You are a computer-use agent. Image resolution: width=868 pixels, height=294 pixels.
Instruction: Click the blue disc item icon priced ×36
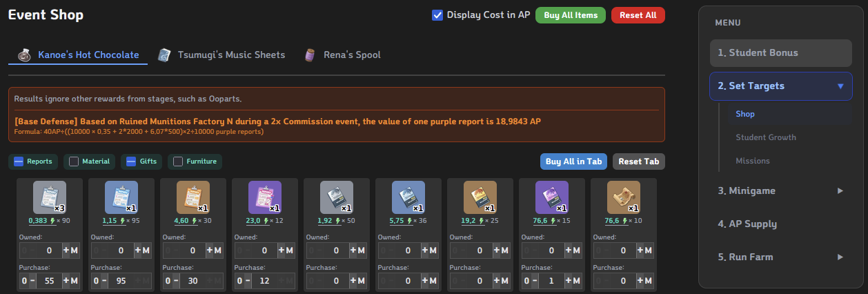coord(408,197)
